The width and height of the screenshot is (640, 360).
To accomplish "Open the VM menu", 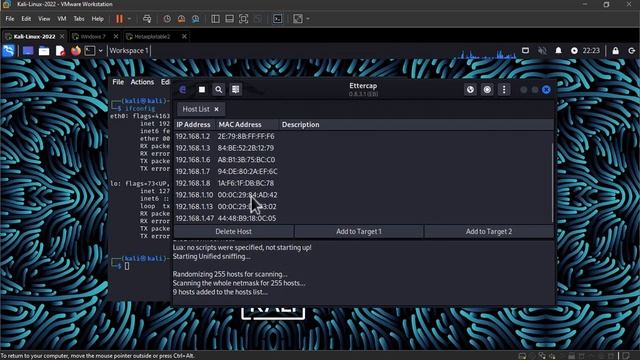I will (x=62, y=19).
